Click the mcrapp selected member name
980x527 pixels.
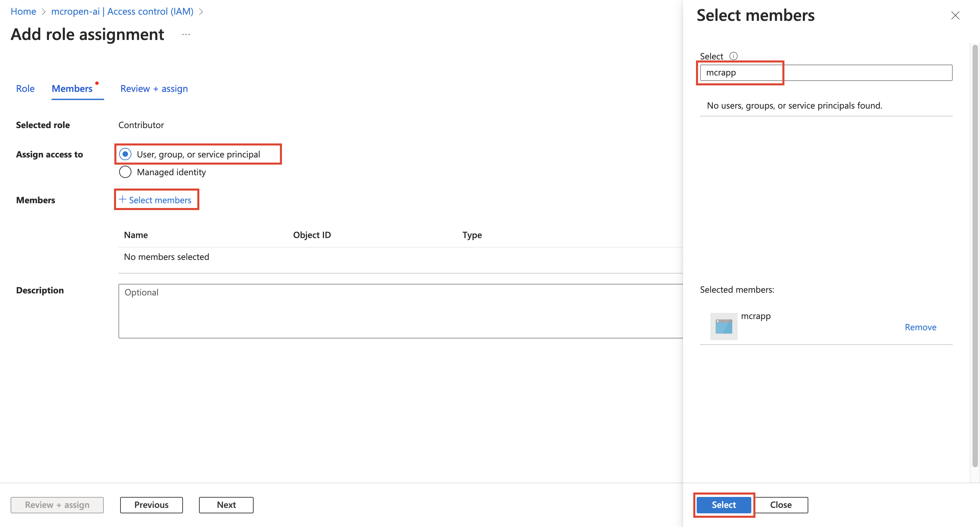click(x=755, y=316)
